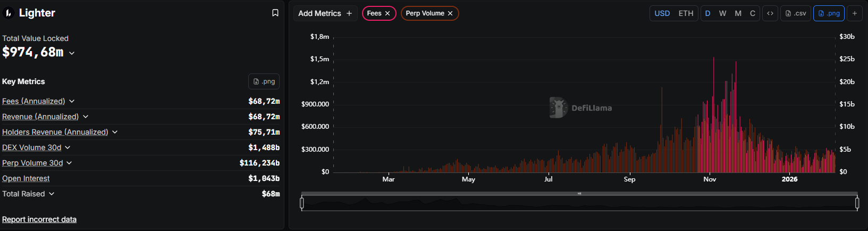Remove the Perp Volume metric chip
The image size is (868, 231).
[x=450, y=13]
